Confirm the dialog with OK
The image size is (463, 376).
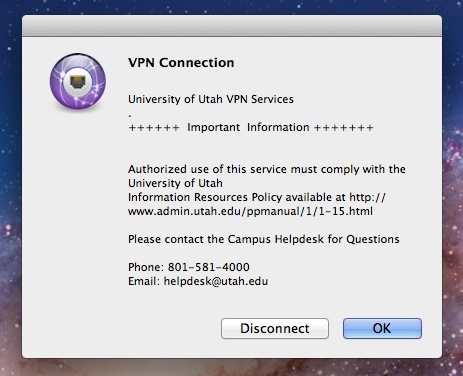(x=382, y=328)
